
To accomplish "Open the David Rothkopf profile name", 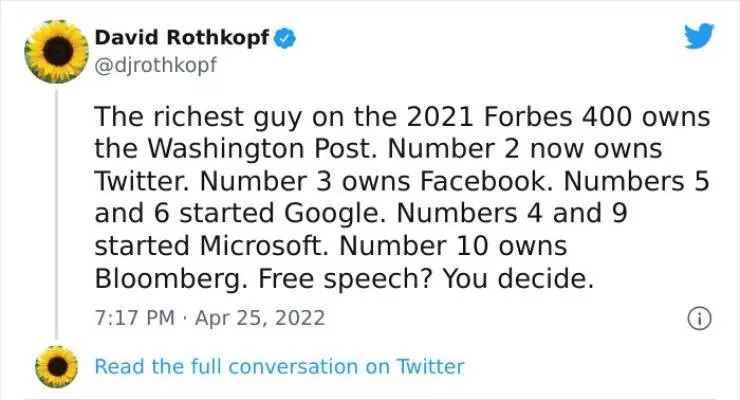I will (183, 39).
